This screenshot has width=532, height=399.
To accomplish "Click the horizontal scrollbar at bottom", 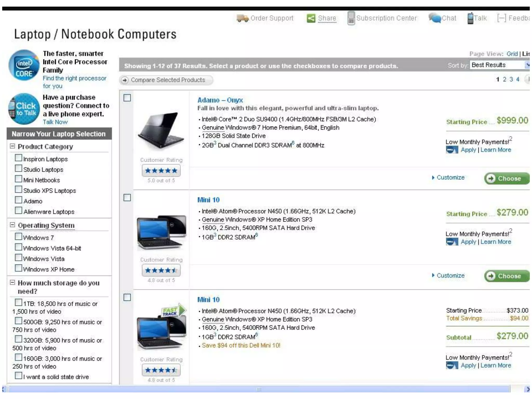I will (x=259, y=389).
